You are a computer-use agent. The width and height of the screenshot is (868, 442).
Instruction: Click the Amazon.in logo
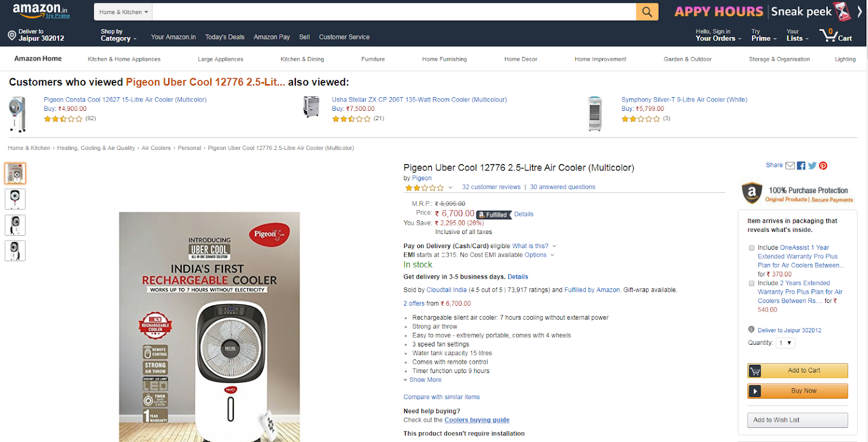[41, 10]
